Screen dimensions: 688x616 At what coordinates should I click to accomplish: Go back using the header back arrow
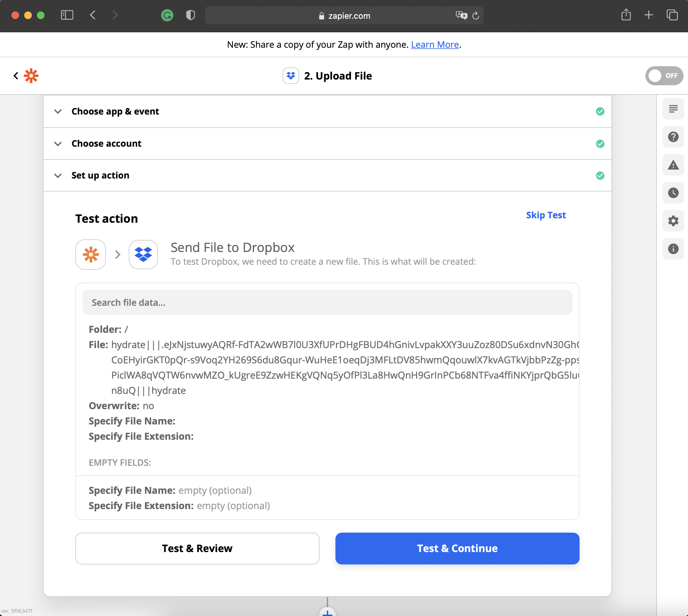pyautogui.click(x=16, y=75)
